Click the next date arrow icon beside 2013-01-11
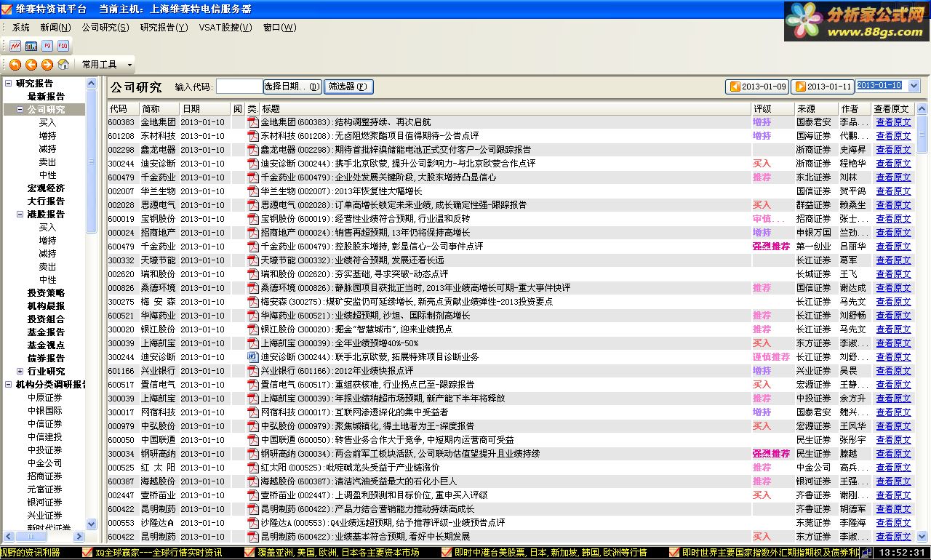This screenshot has height=560, width=931. [x=800, y=87]
